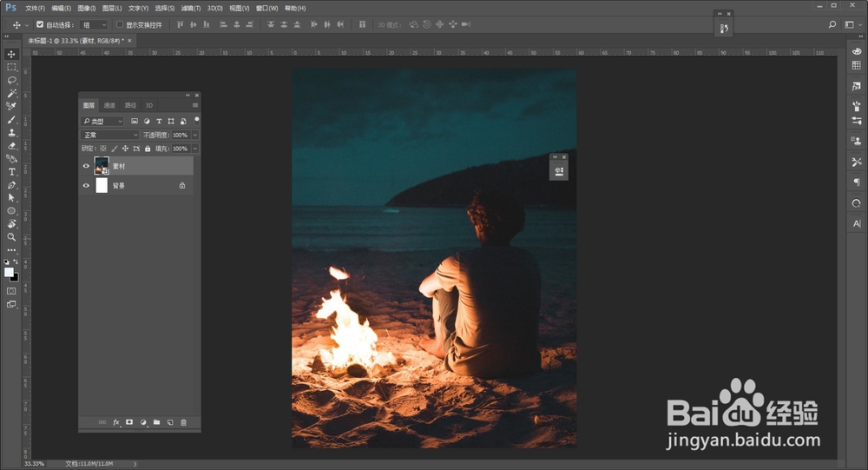Click the link layers chain icon
The width and height of the screenshot is (868, 470).
click(102, 422)
